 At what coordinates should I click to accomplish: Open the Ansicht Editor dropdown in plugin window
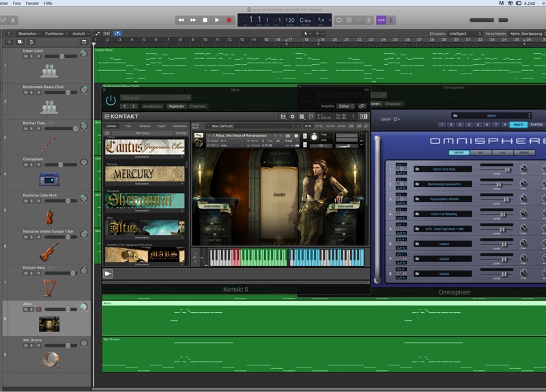click(x=346, y=106)
